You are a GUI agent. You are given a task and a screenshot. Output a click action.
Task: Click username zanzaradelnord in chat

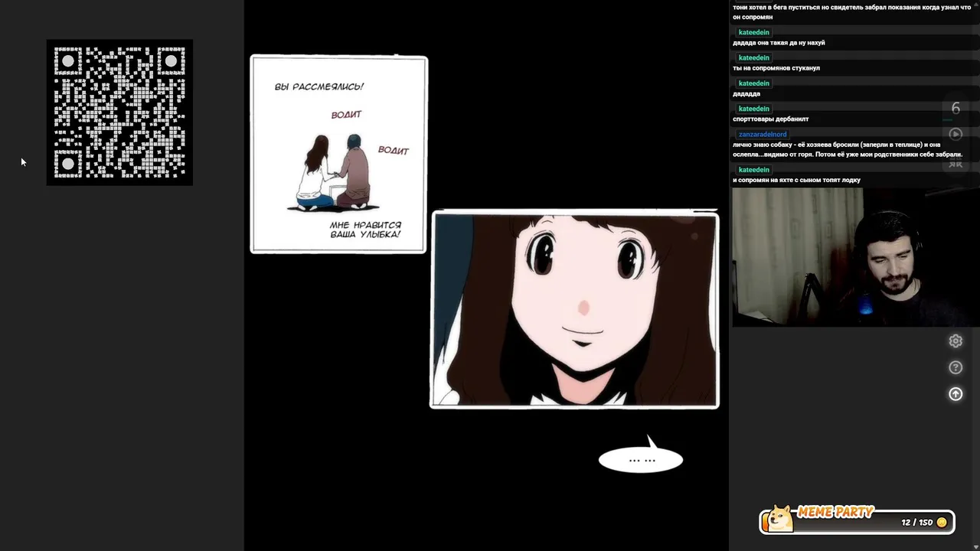point(763,134)
